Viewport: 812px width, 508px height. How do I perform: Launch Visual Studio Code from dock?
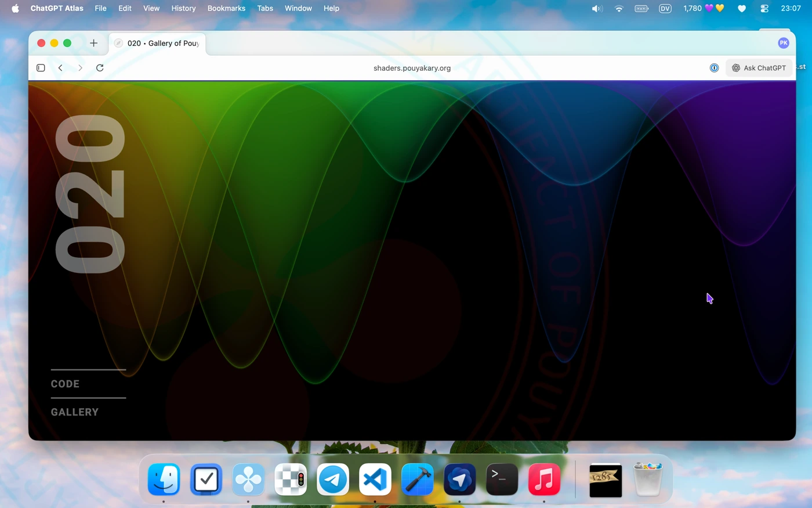pyautogui.click(x=375, y=480)
